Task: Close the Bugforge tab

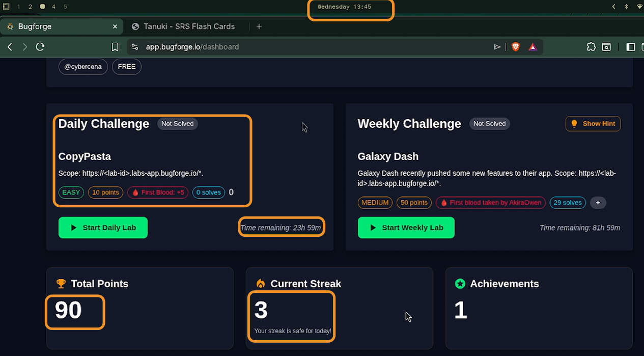Action: pos(115,26)
